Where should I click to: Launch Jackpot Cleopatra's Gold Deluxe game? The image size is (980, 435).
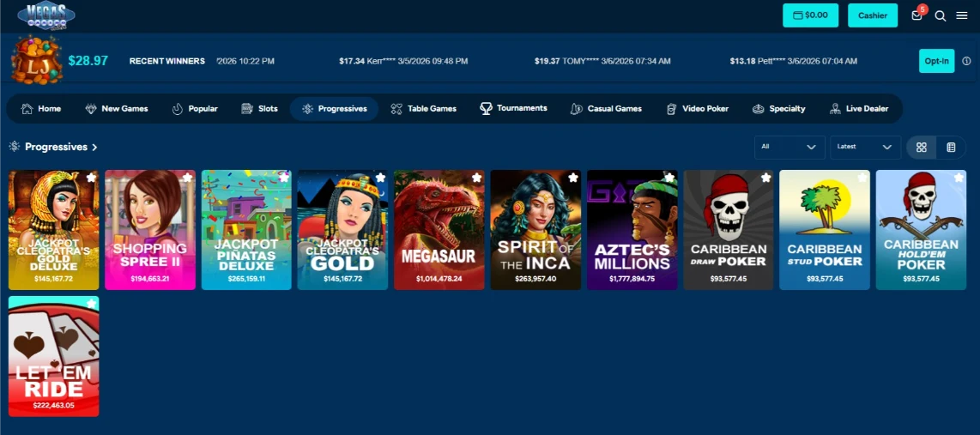coord(54,230)
